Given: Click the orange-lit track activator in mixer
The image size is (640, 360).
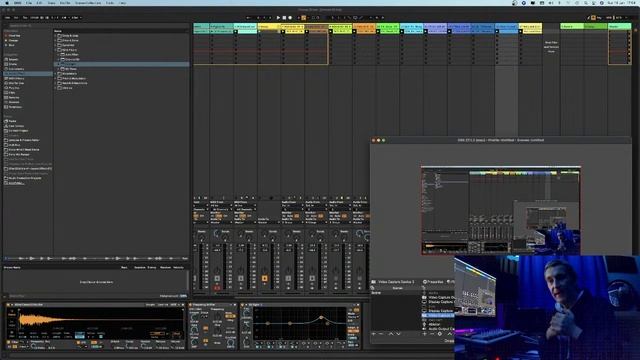Looking at the screenshot, I should coord(264,278).
